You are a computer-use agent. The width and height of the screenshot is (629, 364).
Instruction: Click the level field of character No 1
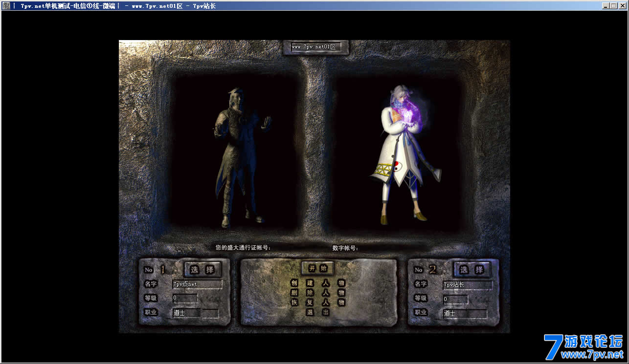[185, 298]
